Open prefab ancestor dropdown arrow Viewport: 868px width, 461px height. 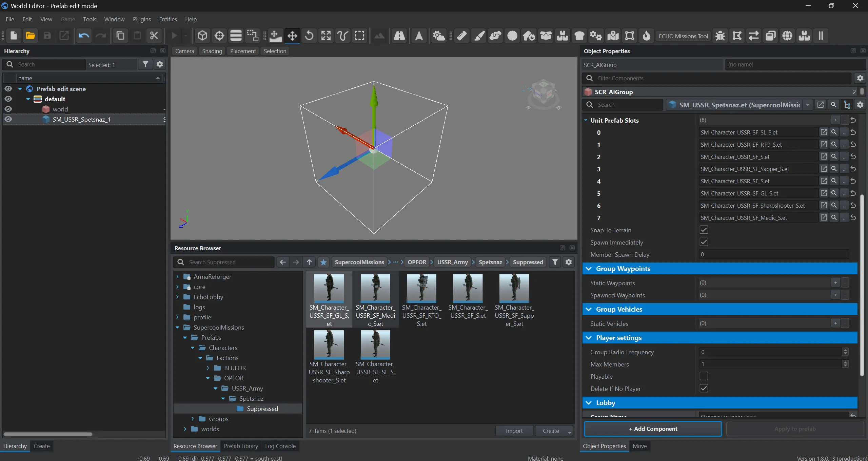point(808,105)
